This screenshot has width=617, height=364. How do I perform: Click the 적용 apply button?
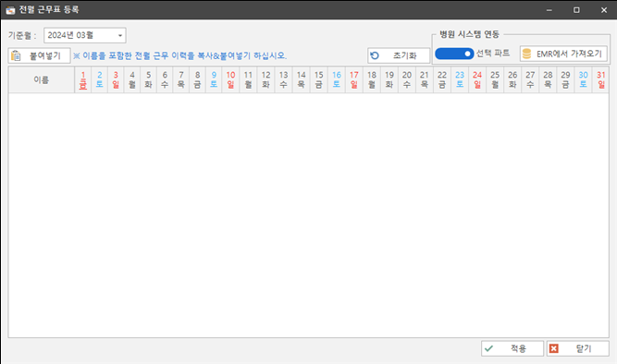(512, 348)
